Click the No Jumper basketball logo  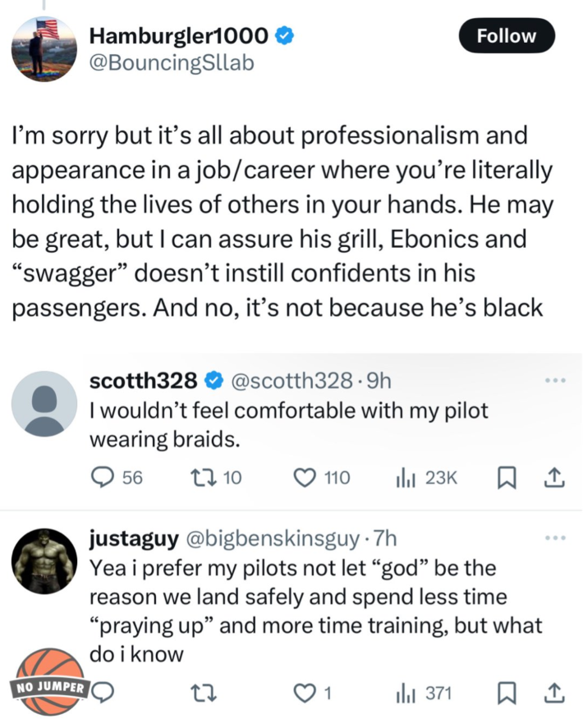point(49,681)
